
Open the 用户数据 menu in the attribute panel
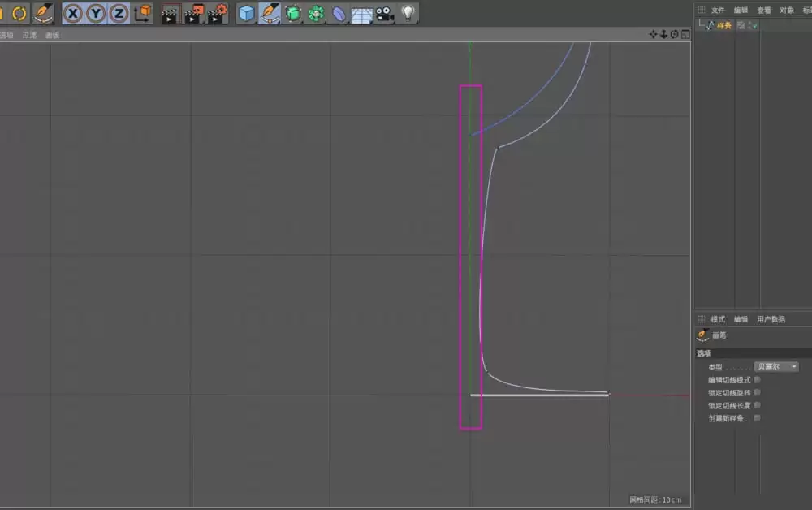point(771,318)
